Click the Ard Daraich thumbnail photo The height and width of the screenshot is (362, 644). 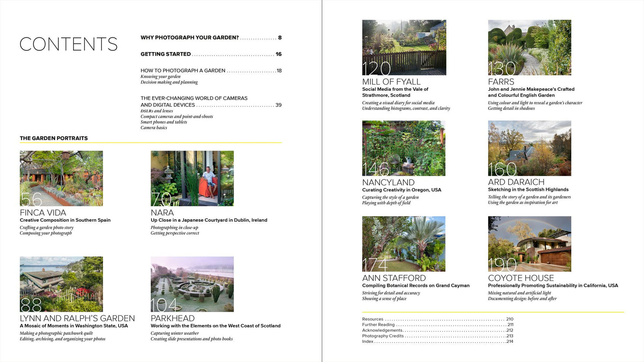[x=529, y=148]
